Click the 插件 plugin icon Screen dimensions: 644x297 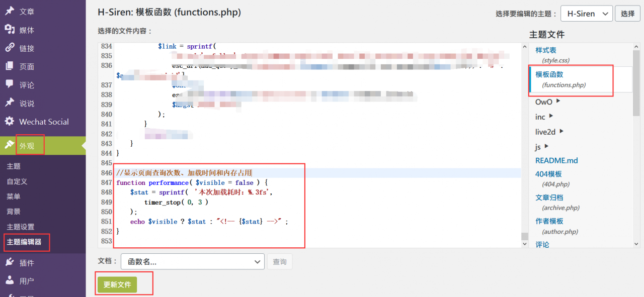pyautogui.click(x=9, y=262)
